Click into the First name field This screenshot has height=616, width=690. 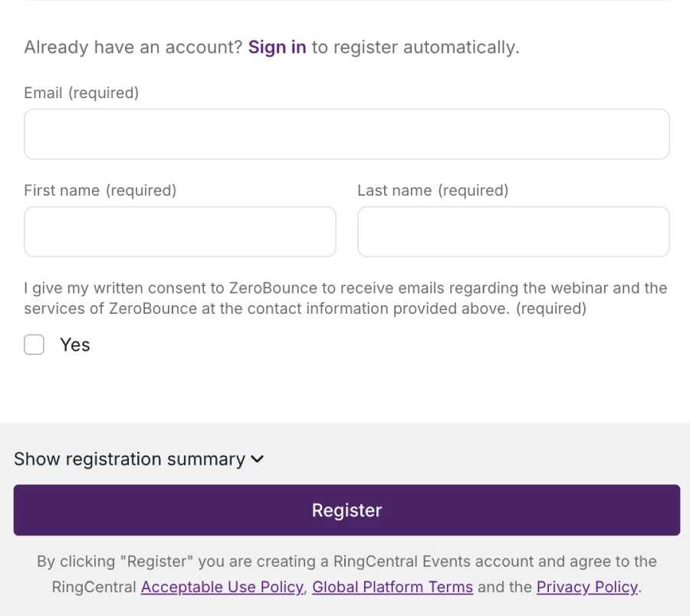pyautogui.click(x=180, y=232)
